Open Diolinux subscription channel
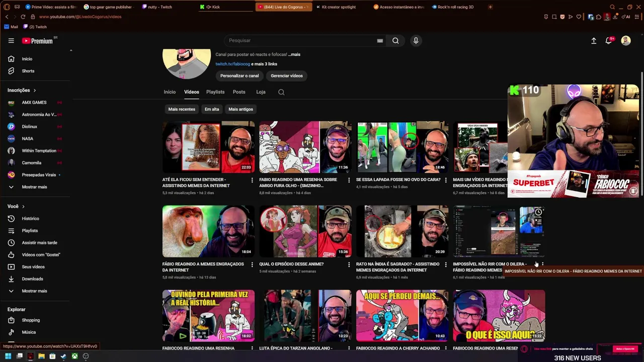 pos(30,127)
